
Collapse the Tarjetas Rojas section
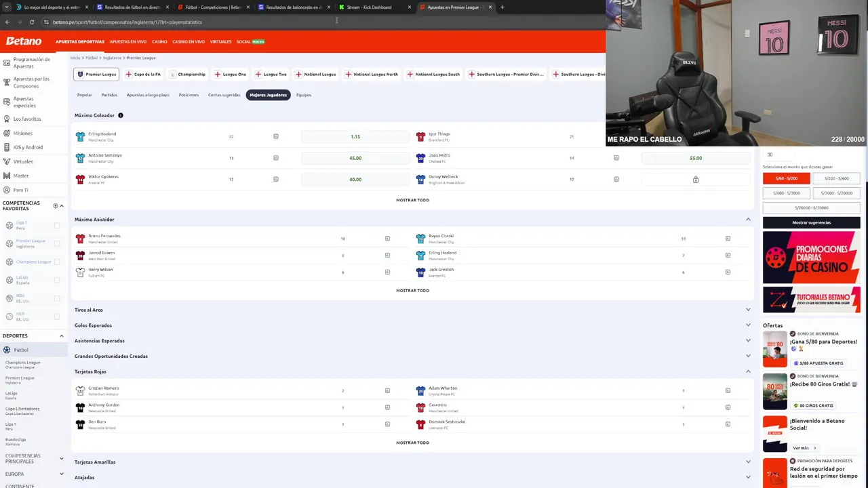coord(748,371)
